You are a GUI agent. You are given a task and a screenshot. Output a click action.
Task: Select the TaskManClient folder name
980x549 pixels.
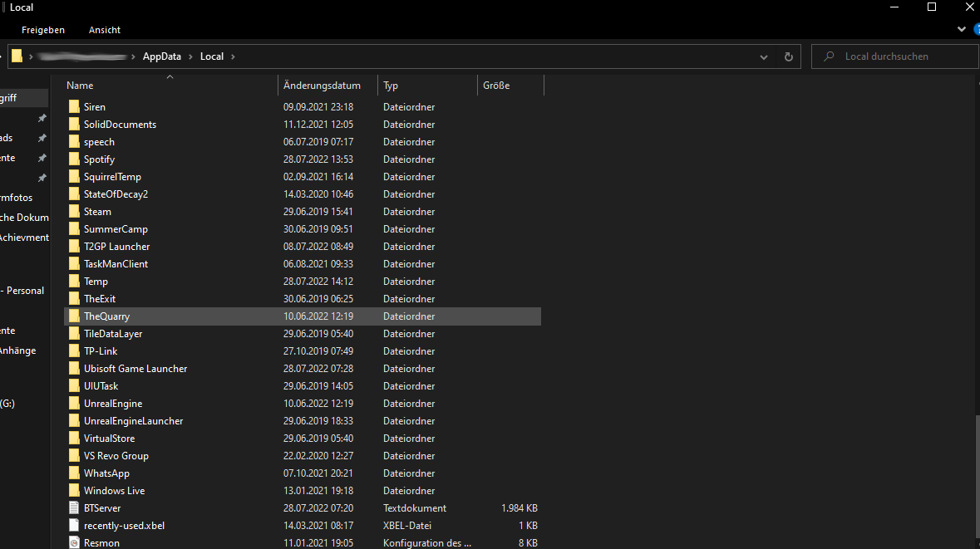click(116, 264)
